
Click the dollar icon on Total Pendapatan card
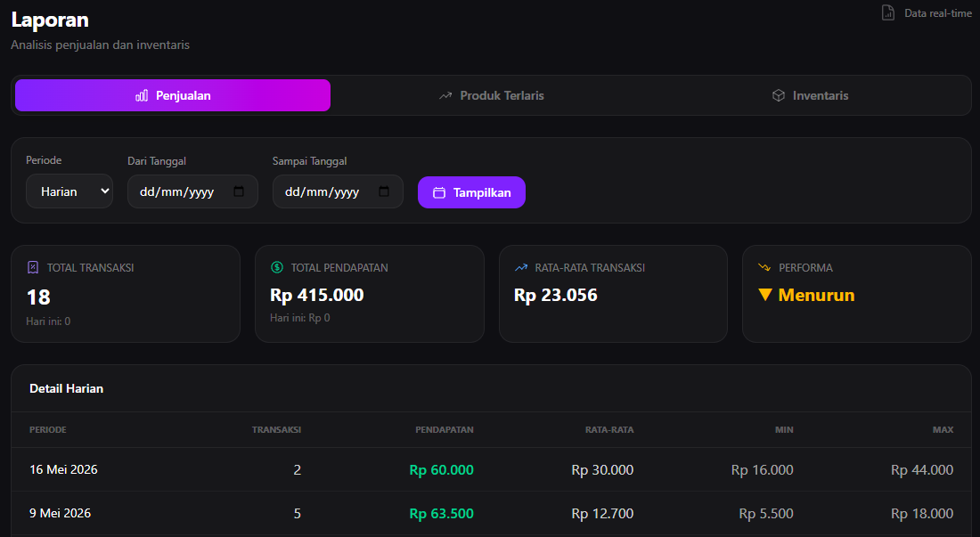[277, 267]
